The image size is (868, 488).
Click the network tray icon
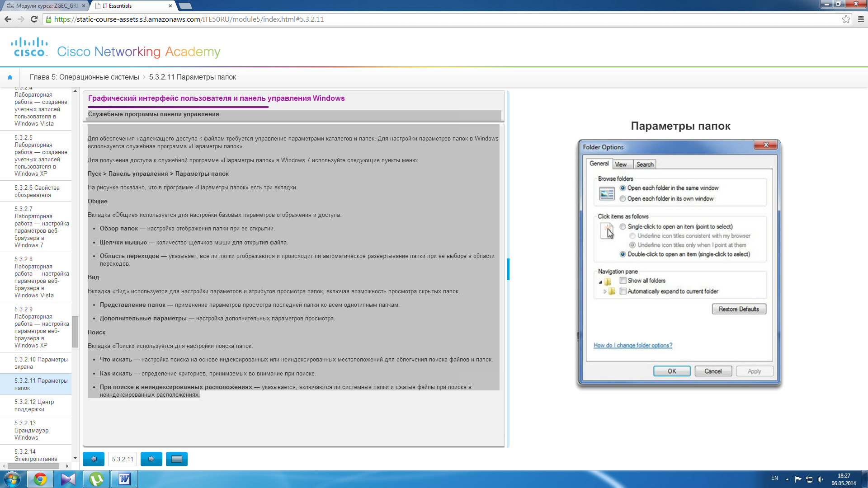pos(809,479)
